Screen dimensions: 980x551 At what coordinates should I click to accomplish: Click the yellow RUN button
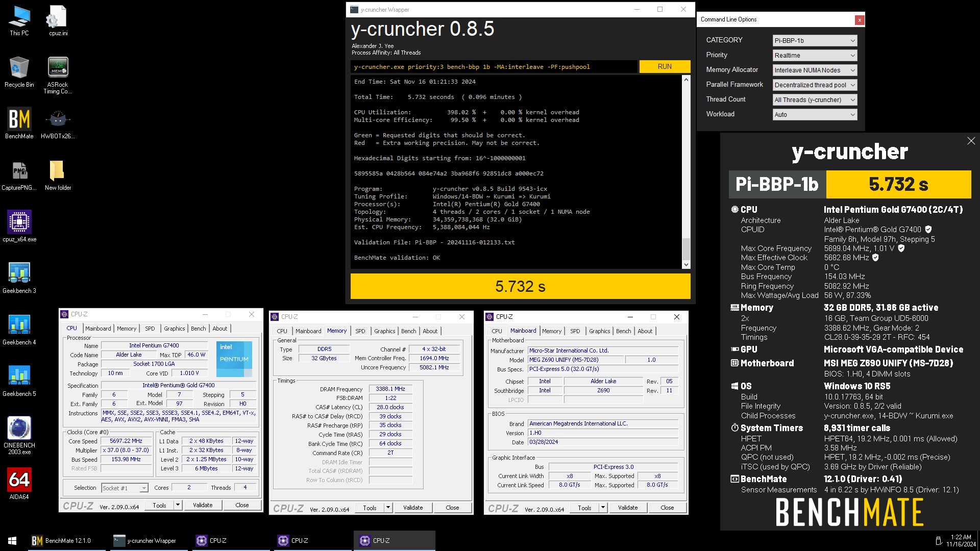(665, 67)
